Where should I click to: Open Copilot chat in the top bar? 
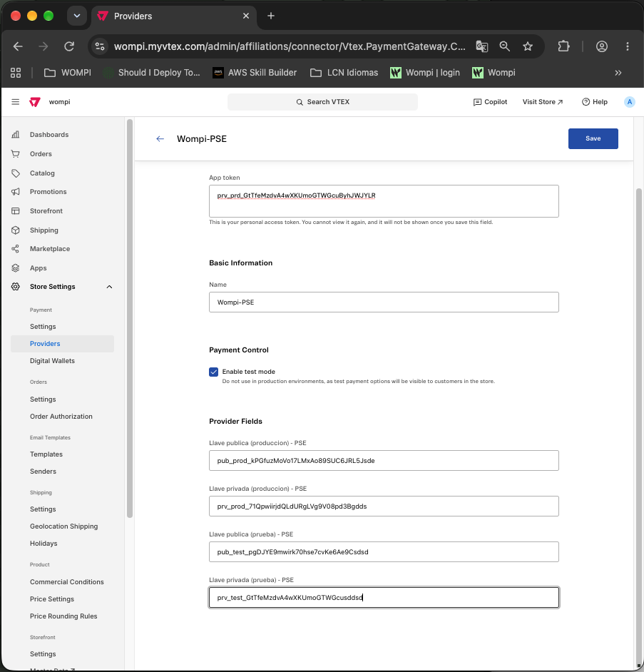point(490,102)
